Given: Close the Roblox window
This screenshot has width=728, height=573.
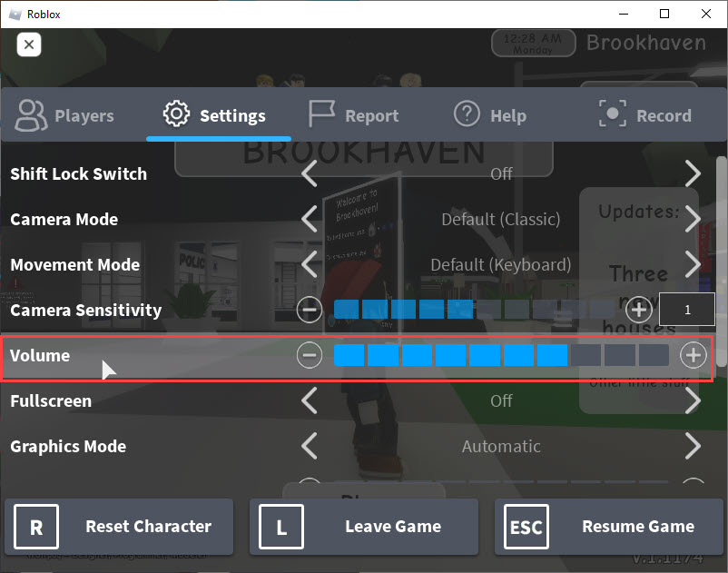Looking at the screenshot, I should click(705, 14).
